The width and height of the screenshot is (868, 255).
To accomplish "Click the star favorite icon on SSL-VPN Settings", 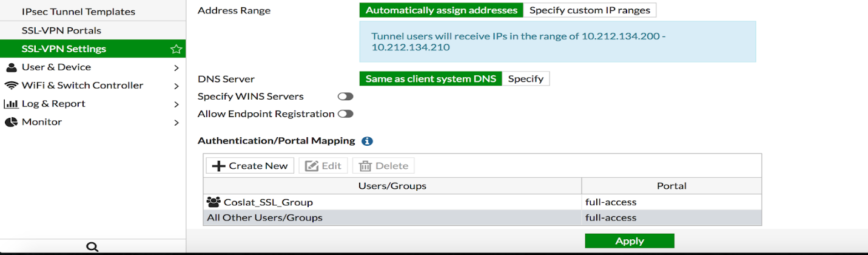I will tap(176, 49).
